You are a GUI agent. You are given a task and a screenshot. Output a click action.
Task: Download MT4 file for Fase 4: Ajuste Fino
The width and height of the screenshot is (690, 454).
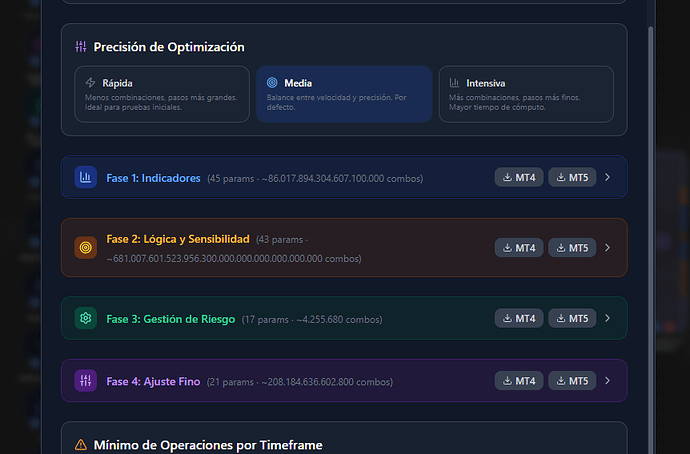[x=519, y=381]
